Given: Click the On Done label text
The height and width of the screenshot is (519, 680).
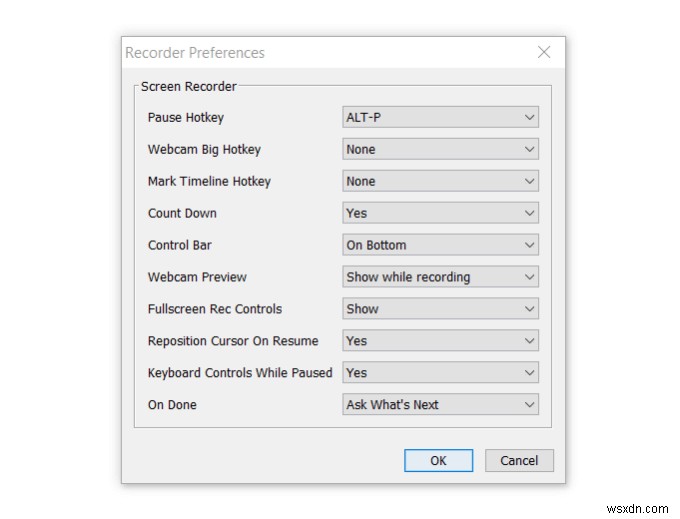Looking at the screenshot, I should [x=172, y=405].
